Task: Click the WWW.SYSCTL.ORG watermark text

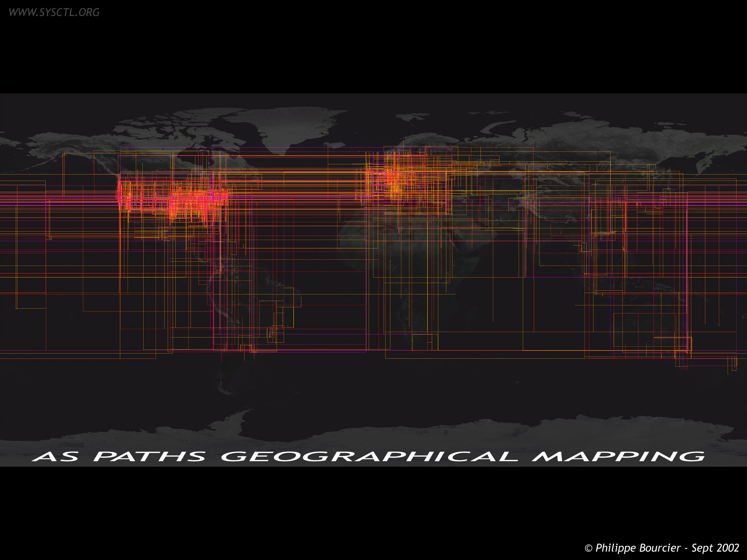Action: click(54, 12)
